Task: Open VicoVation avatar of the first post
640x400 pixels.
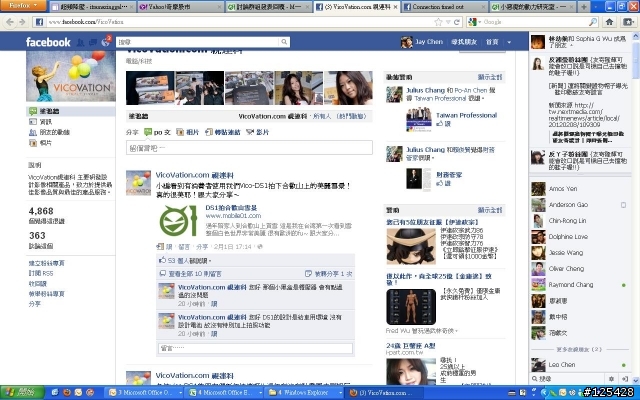Action: [x=138, y=183]
